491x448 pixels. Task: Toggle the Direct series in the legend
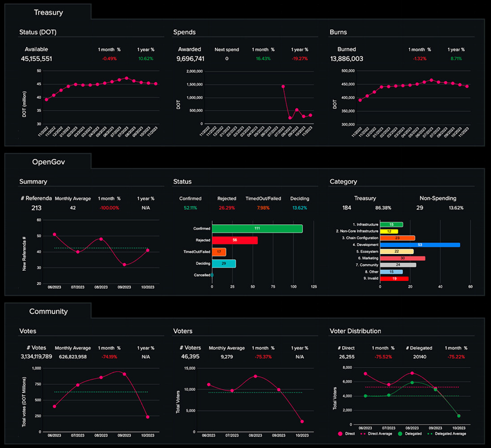[346, 434]
